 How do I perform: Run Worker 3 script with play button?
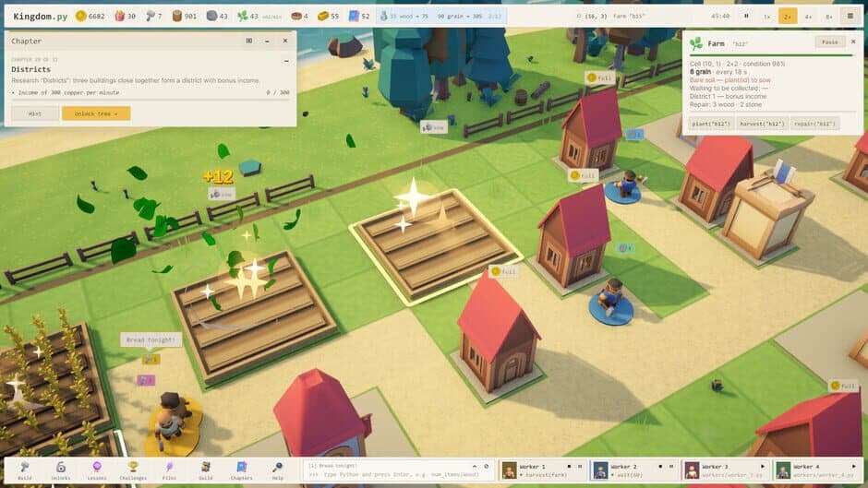tap(762, 467)
